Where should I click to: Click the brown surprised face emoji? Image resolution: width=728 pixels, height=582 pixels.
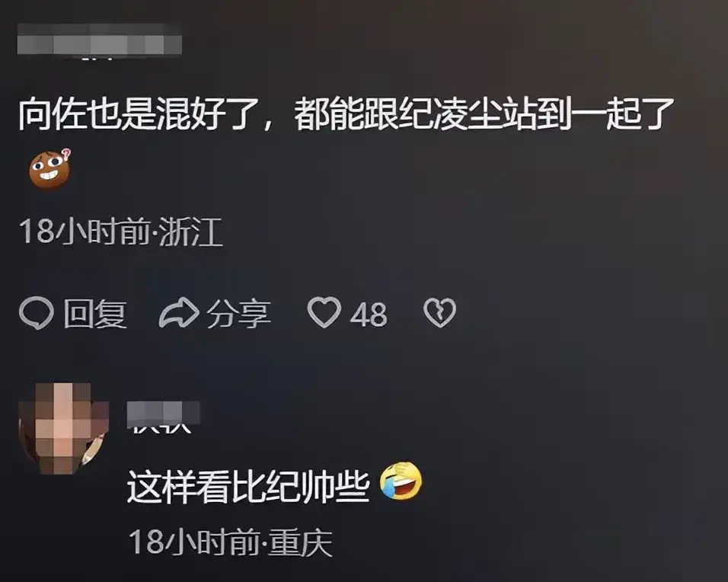point(49,168)
